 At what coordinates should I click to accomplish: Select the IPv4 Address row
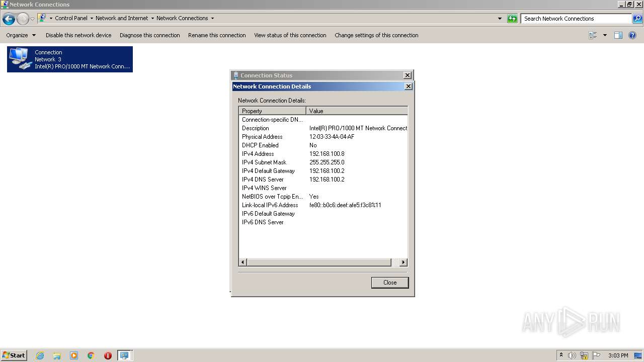tap(323, 154)
